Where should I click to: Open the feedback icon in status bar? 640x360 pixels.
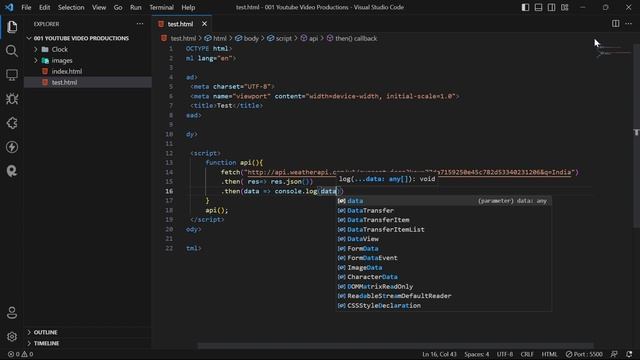coord(614,354)
